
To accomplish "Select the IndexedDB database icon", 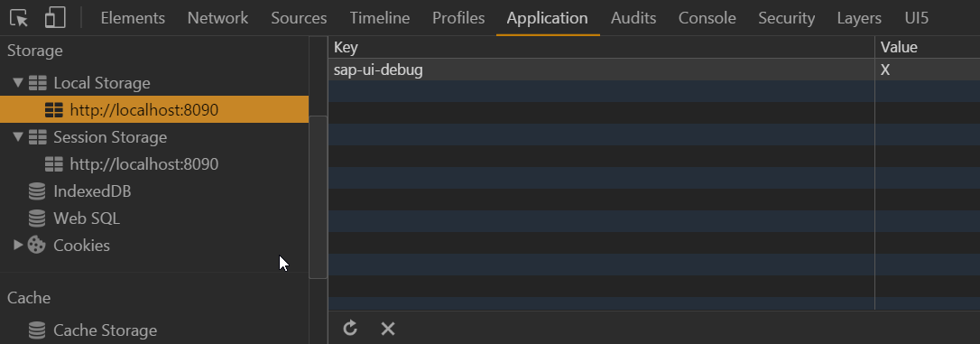I will 37,191.
